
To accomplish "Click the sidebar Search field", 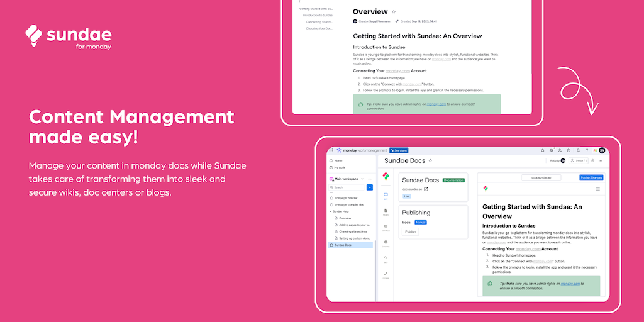I will [x=347, y=187].
